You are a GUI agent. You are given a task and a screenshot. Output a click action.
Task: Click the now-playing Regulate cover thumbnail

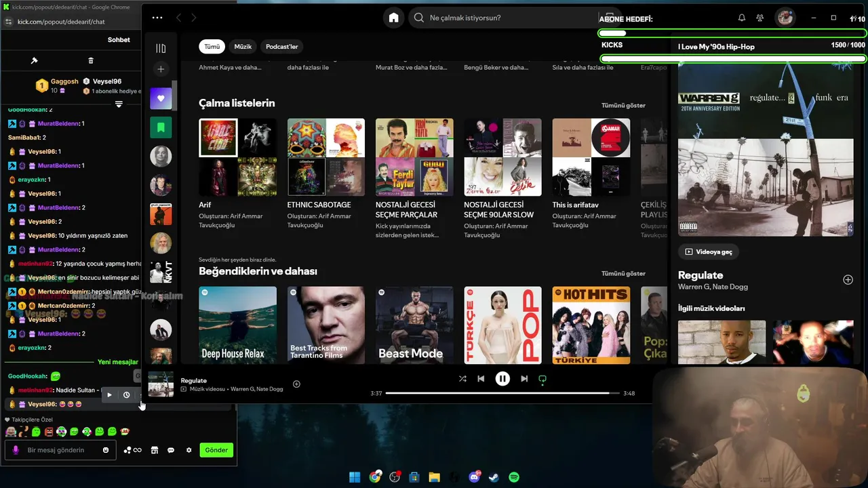point(161,384)
